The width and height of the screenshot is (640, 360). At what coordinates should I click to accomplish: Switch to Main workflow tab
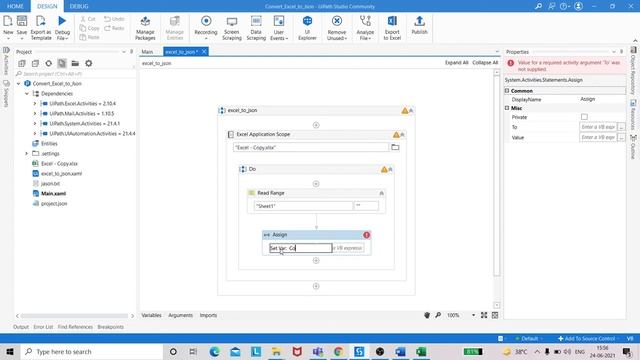tap(147, 52)
